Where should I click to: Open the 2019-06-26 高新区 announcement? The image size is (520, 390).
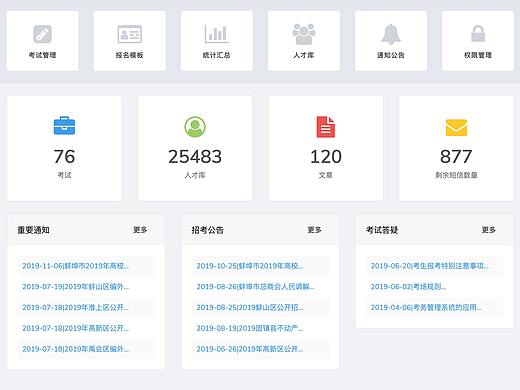coord(250,349)
